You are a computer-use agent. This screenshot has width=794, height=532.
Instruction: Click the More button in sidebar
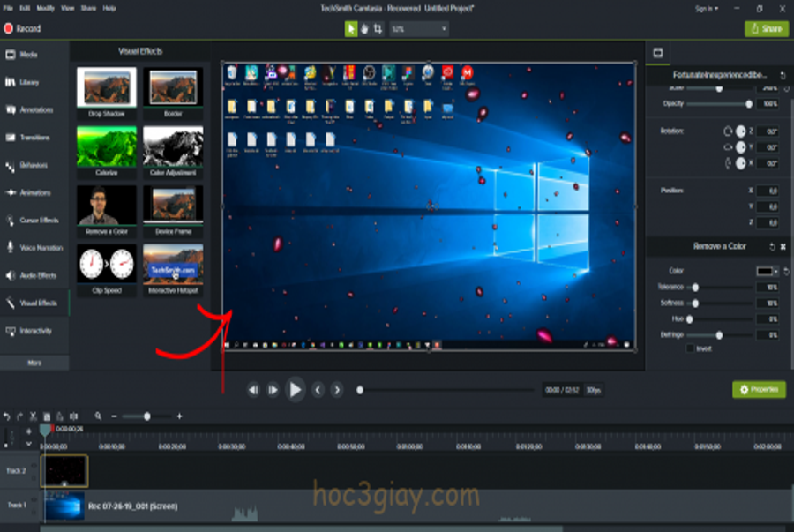click(34, 363)
